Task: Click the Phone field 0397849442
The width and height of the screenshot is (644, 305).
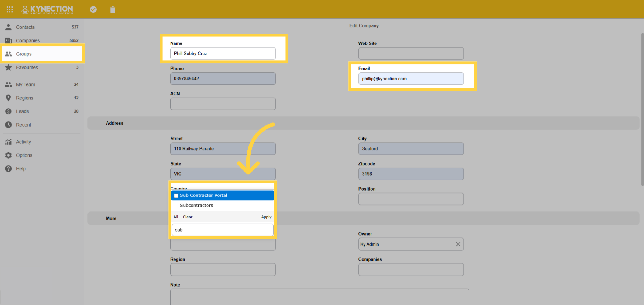Action: coord(223,79)
